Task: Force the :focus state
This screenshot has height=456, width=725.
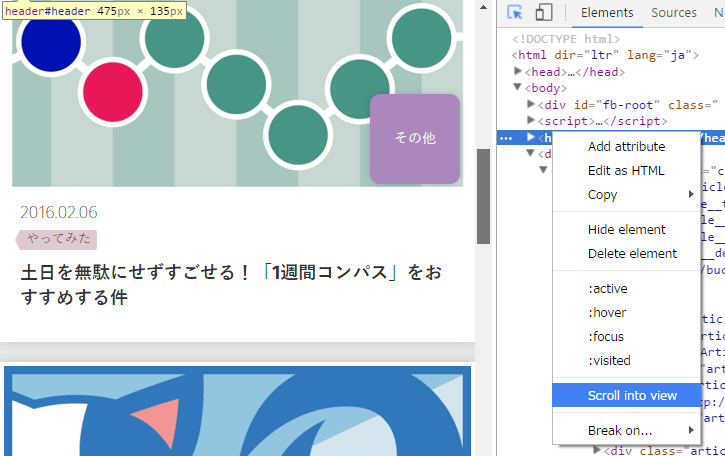Action: pyautogui.click(x=627, y=337)
